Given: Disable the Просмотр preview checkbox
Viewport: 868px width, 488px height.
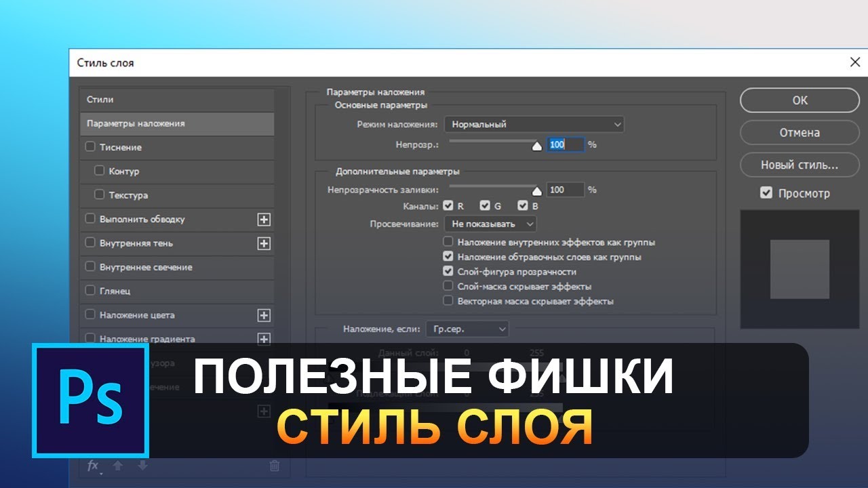Looking at the screenshot, I should tap(766, 193).
